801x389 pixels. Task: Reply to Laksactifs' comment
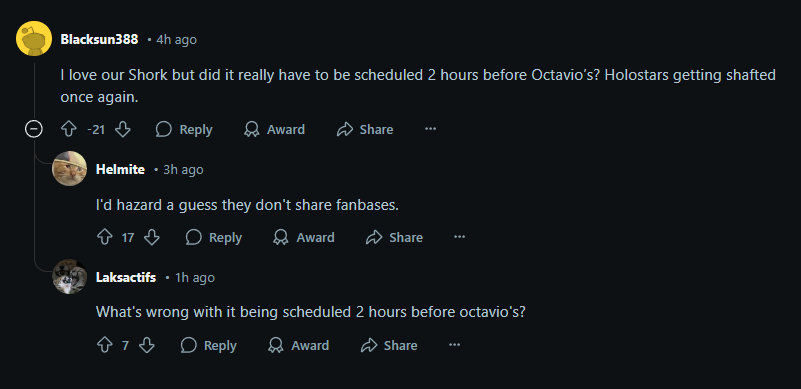(x=208, y=346)
